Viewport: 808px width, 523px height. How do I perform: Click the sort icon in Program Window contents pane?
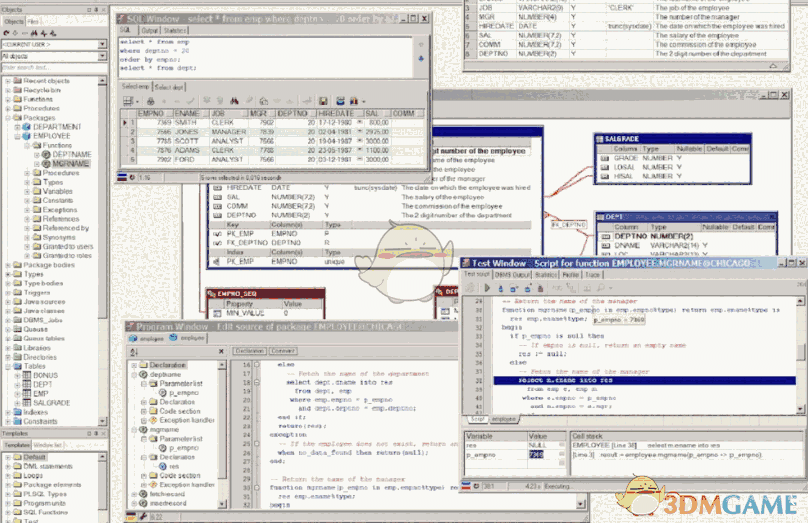coord(134,352)
